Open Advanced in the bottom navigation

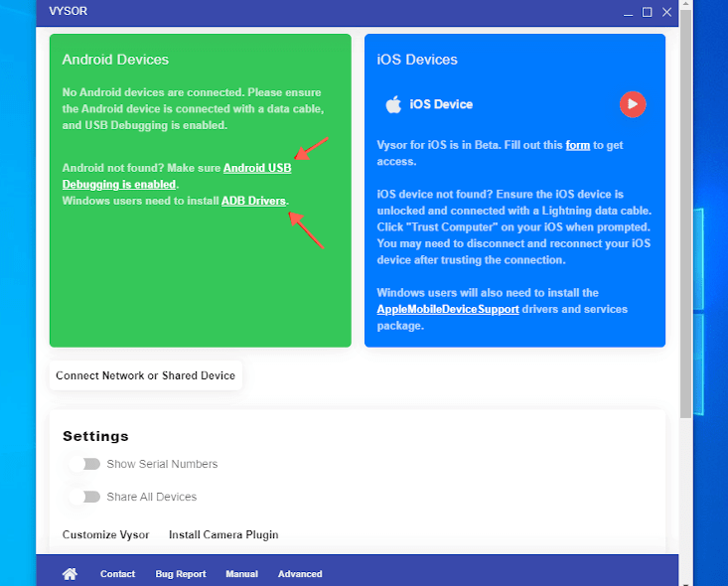click(300, 574)
